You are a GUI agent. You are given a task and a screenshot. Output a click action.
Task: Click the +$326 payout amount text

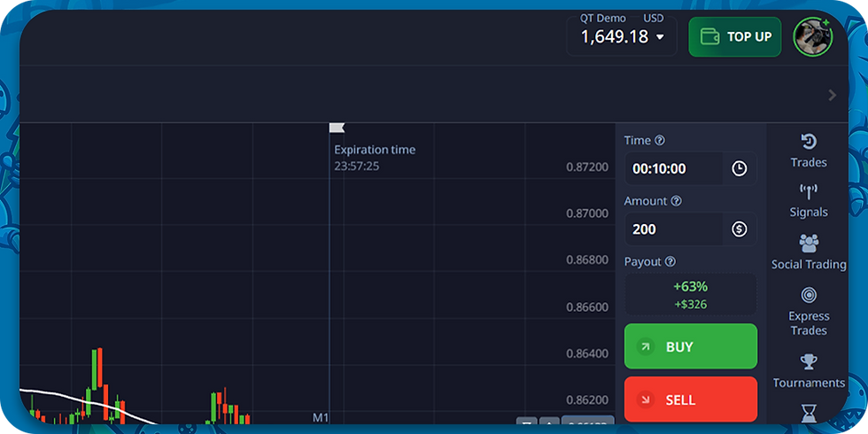[690, 304]
